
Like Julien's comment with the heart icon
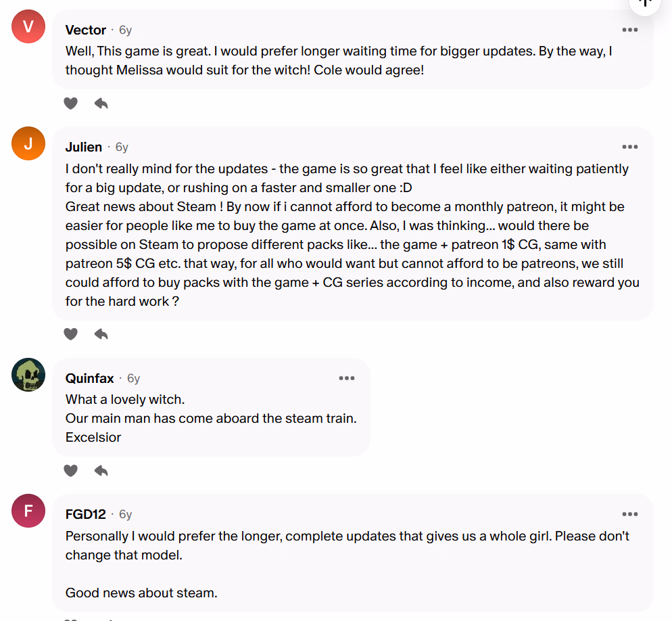click(x=70, y=334)
